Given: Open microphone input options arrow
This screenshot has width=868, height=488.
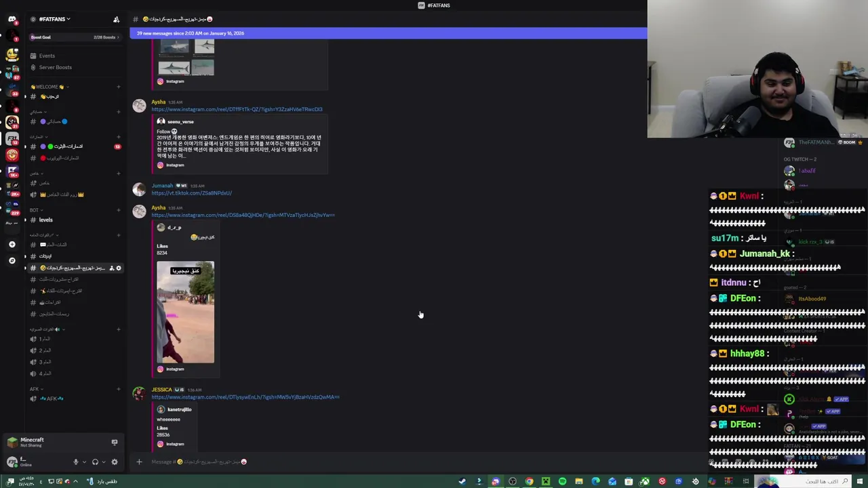Looking at the screenshot, I should (x=84, y=462).
